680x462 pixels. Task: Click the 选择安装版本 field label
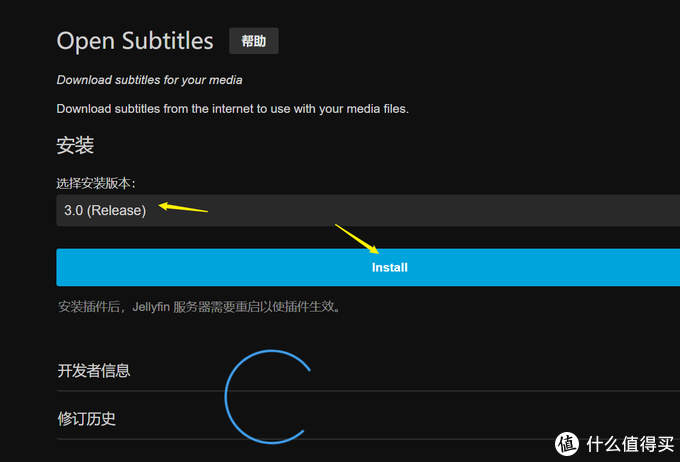pyautogui.click(x=96, y=183)
